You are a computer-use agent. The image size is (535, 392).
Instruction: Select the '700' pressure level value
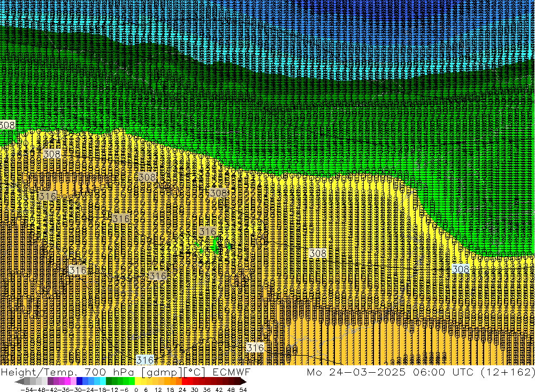pyautogui.click(x=95, y=372)
